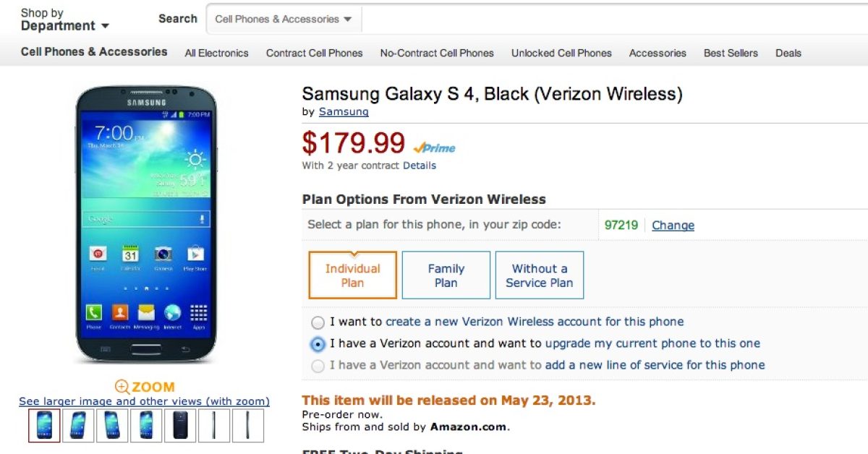This screenshot has height=454, width=868.
Task: Select create a new Verizon account radio
Action: click(x=318, y=322)
